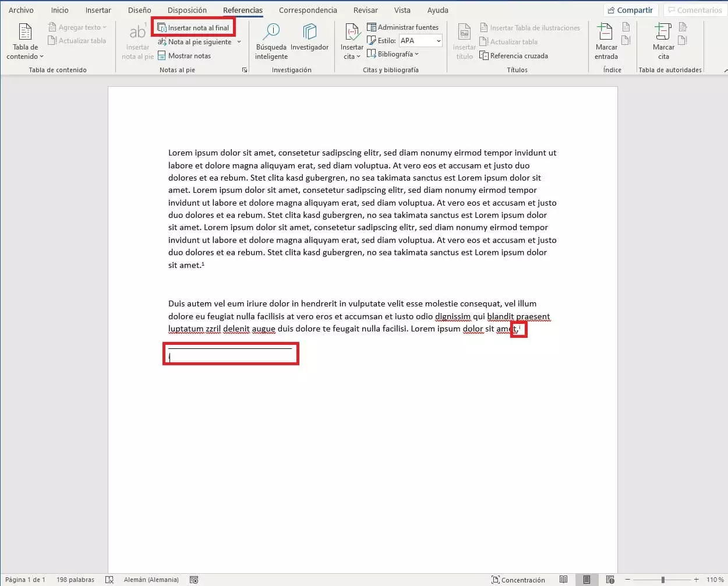Open Búsqueda inteligente
728x586 pixels.
(x=271, y=42)
